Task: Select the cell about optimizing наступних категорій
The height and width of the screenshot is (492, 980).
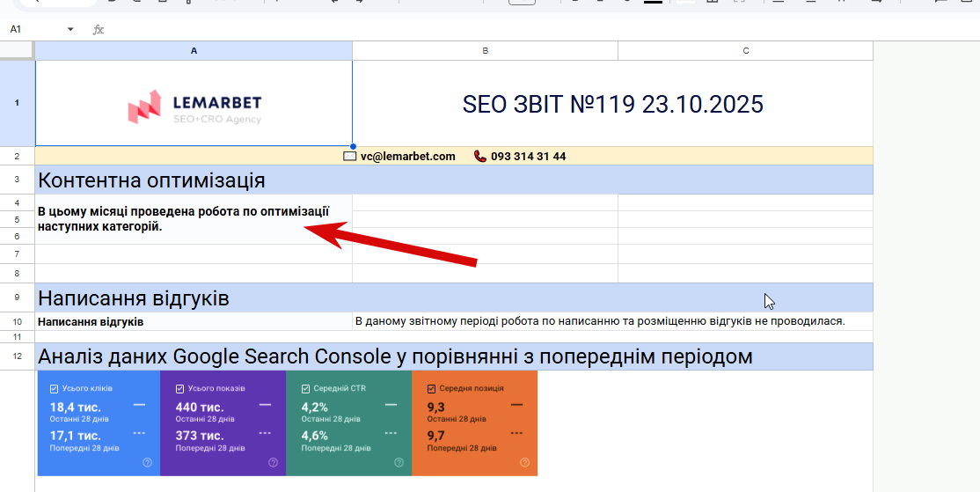Action: (x=194, y=219)
